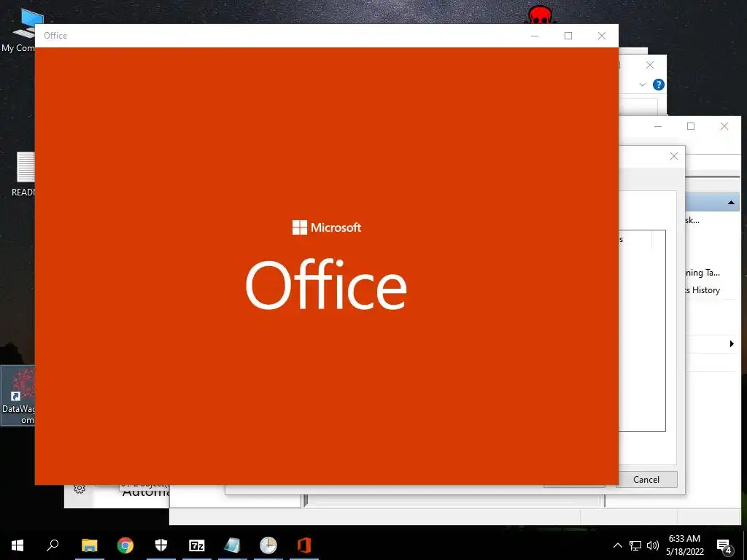Minimize the Task Scheduler window behind Office
Screen dimensions: 747x560
pyautogui.click(x=658, y=126)
